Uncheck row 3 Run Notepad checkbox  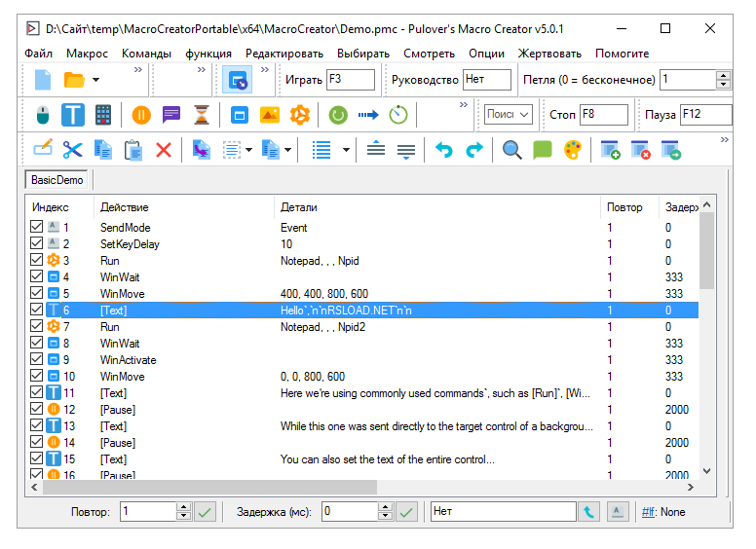[36, 260]
